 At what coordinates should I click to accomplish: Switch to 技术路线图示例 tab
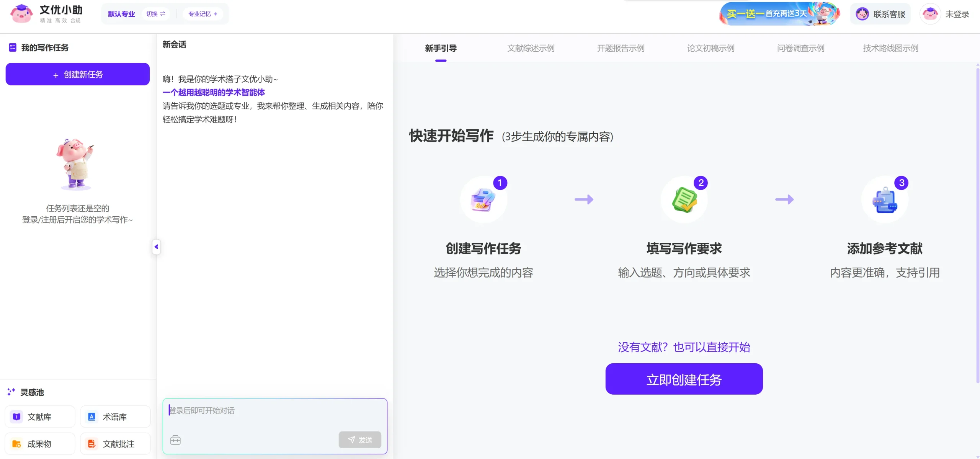point(890,48)
